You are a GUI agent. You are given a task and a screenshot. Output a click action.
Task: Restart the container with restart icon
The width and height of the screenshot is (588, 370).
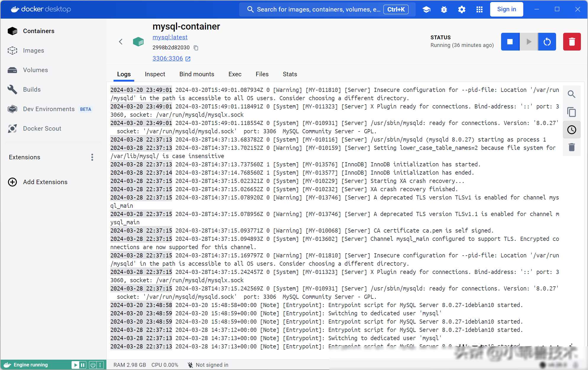547,42
